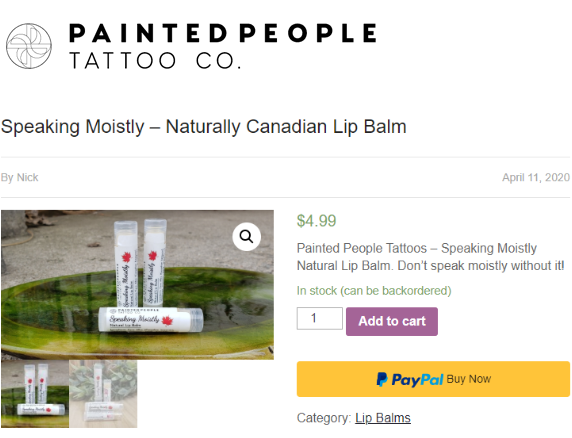Open the magnifier zoom icon on product image
572x438 pixels.
coord(247,237)
